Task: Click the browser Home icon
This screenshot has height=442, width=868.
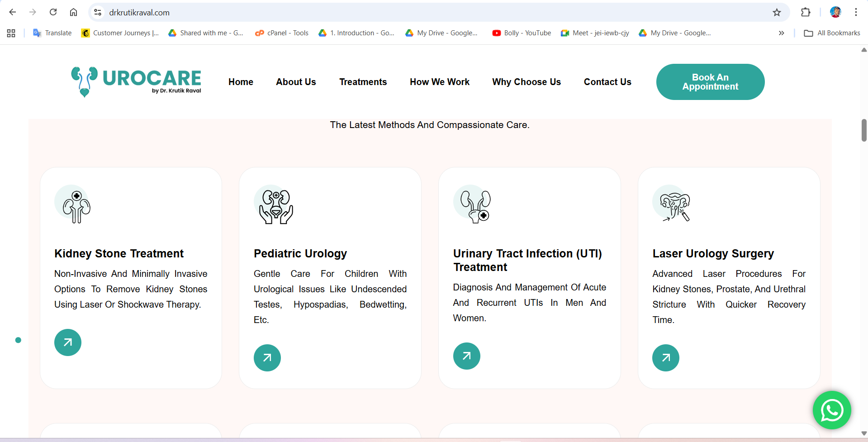Action: pos(73,12)
